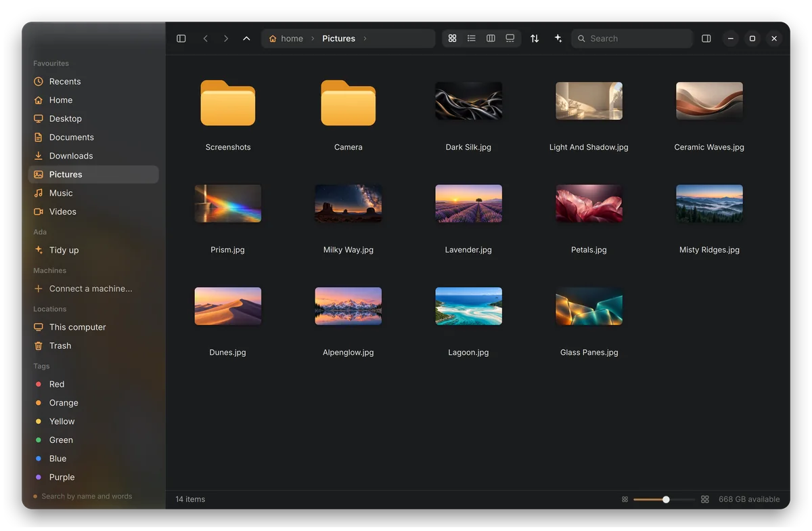The image size is (812, 531).
Task: Select home in the breadcrumb path
Action: coord(286,39)
